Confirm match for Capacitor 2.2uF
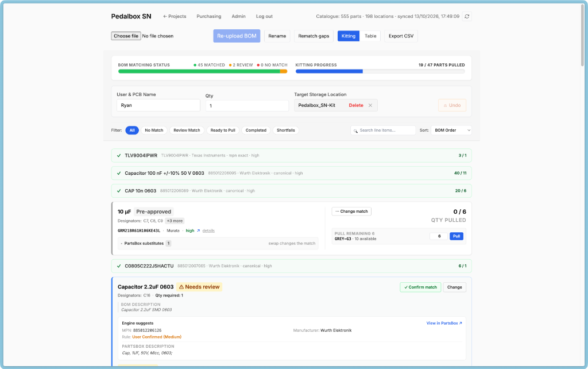588x369 pixels. [x=420, y=287]
